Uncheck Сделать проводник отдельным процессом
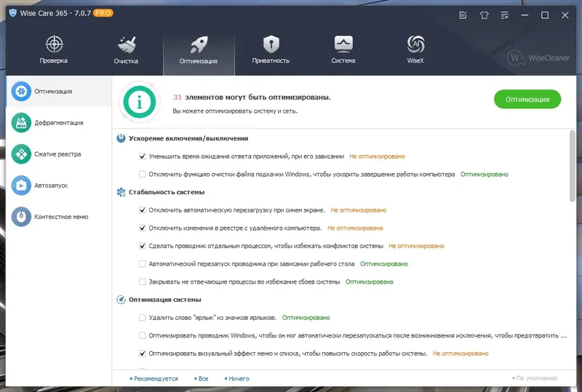Viewport: 582px width, 392px height. click(142, 246)
